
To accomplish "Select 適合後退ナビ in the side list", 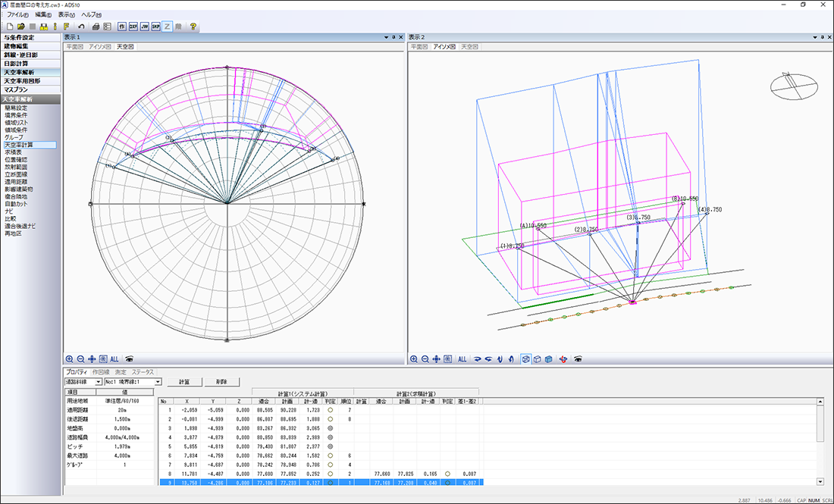I will (20, 226).
